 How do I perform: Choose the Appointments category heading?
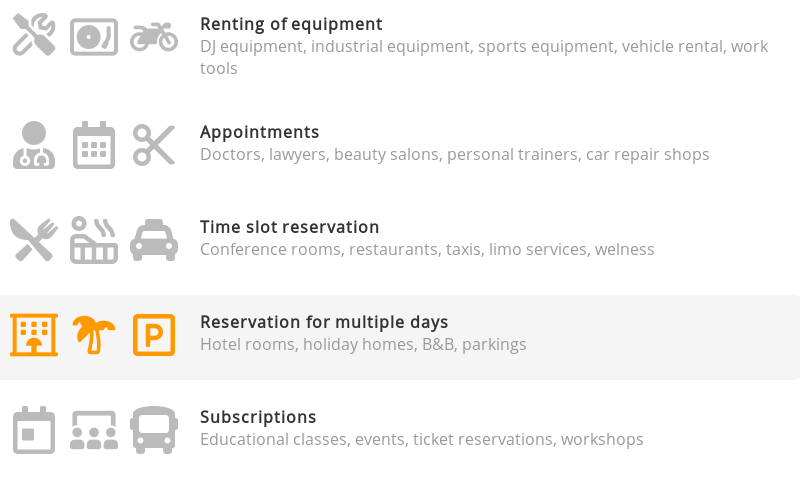[x=260, y=132]
